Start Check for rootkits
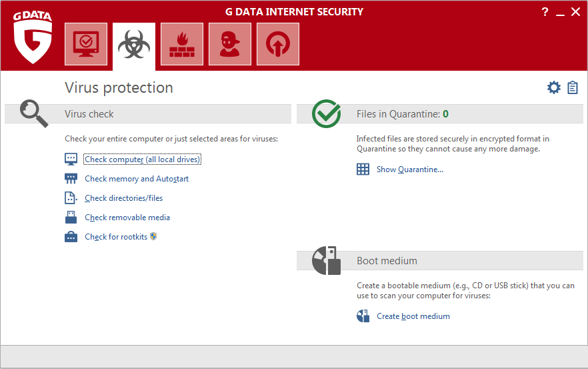 (116, 237)
